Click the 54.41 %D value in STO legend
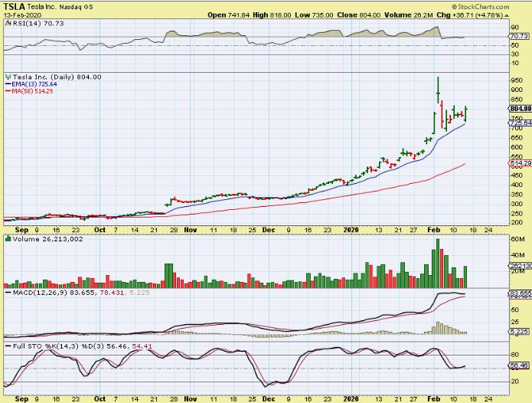 [x=142, y=346]
